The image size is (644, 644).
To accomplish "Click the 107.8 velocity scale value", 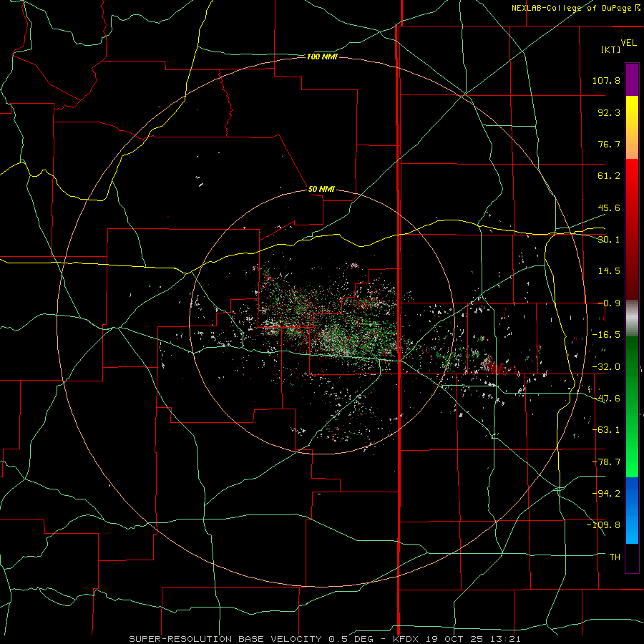I will point(606,80).
